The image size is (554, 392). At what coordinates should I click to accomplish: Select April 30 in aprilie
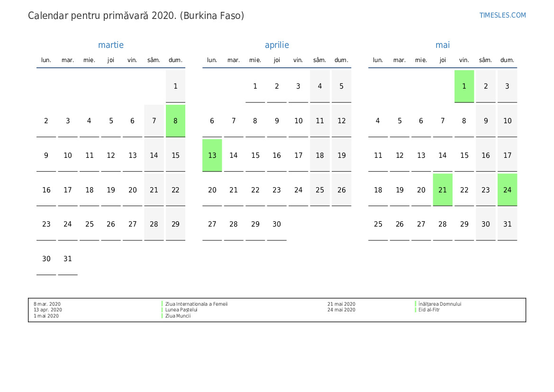277,224
